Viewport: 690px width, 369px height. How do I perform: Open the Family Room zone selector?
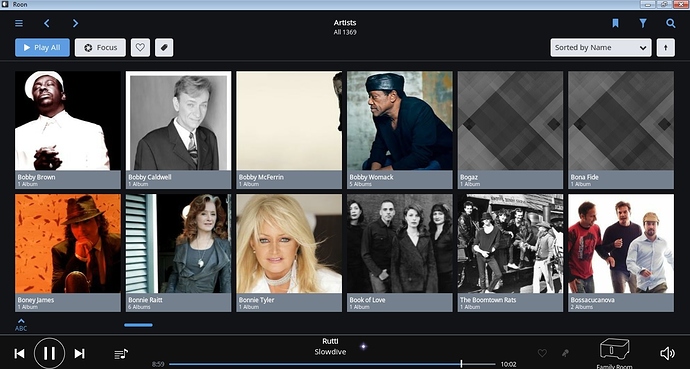click(614, 353)
